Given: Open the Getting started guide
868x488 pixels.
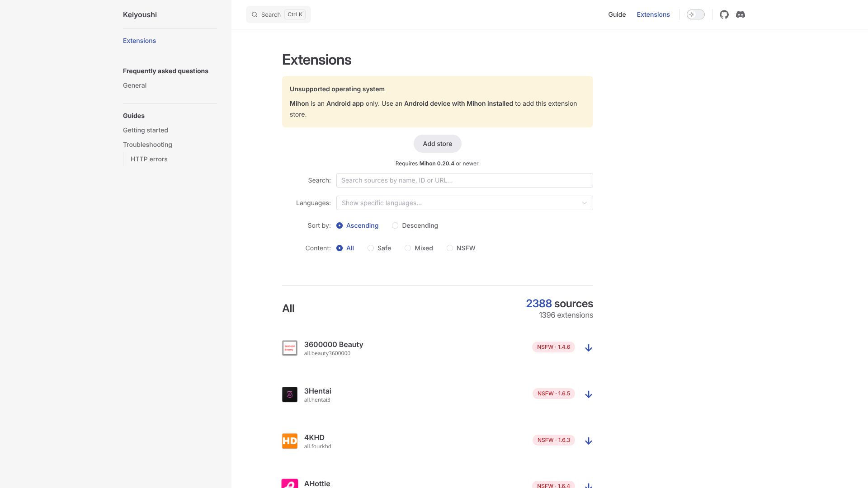Looking at the screenshot, I should tap(146, 130).
